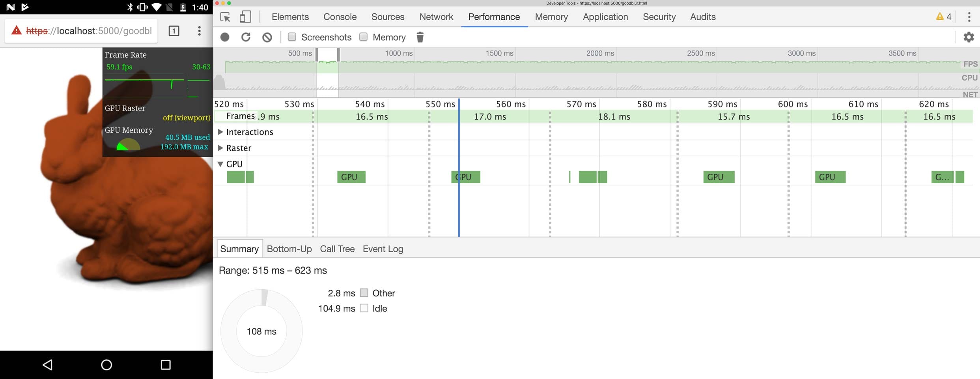Click the clear recording icon
This screenshot has width=980, height=379.
click(x=267, y=37)
